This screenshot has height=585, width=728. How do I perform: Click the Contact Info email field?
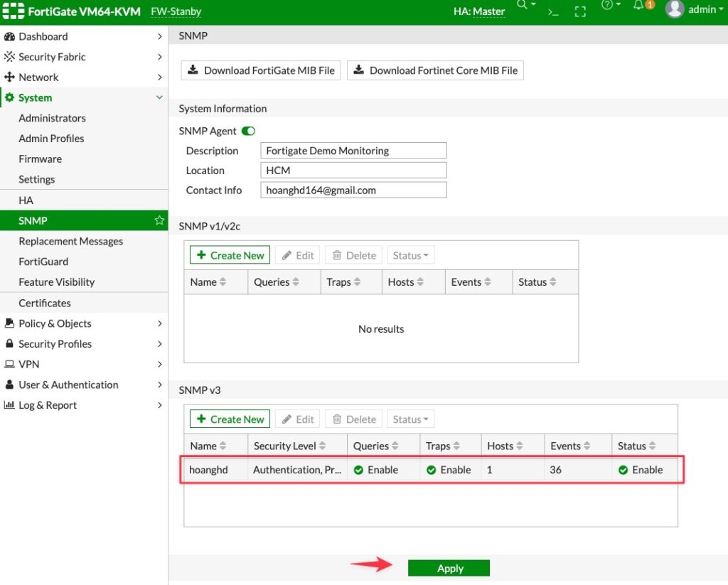(x=353, y=190)
